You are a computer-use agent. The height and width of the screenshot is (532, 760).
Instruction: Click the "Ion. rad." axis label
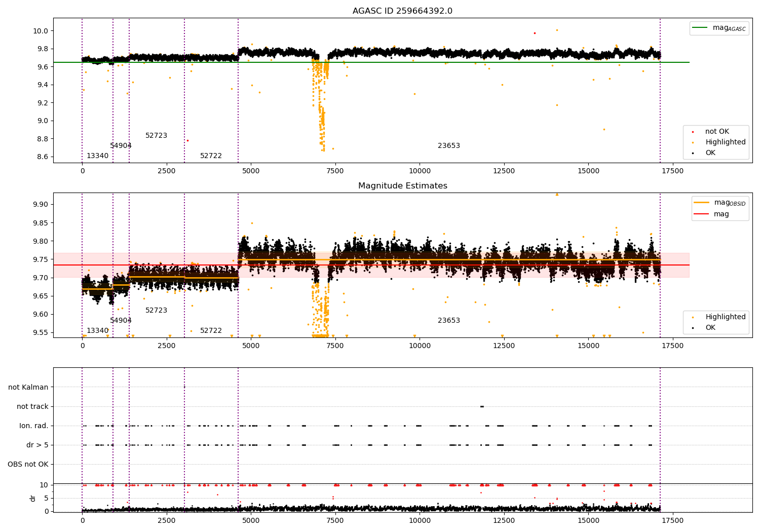pyautogui.click(x=34, y=426)
